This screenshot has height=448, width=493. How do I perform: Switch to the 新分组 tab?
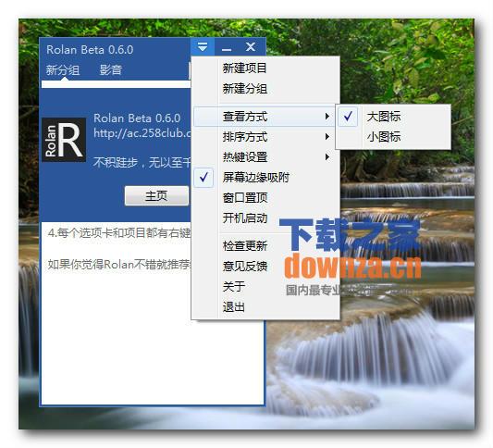63,69
